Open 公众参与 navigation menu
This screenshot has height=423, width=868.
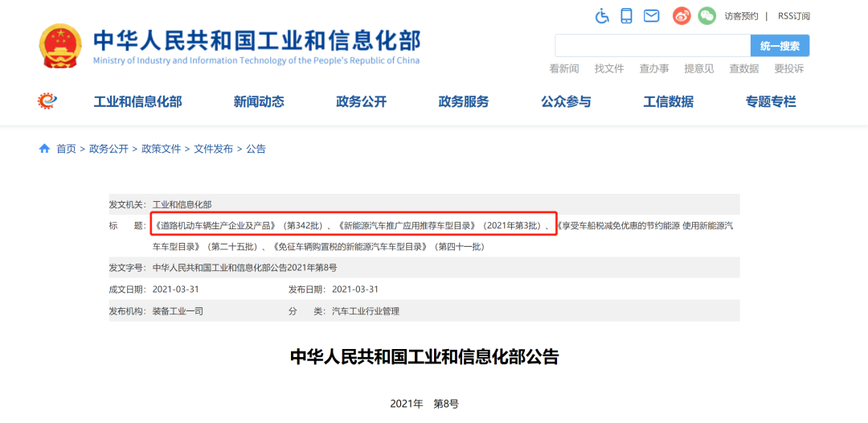pyautogui.click(x=566, y=102)
